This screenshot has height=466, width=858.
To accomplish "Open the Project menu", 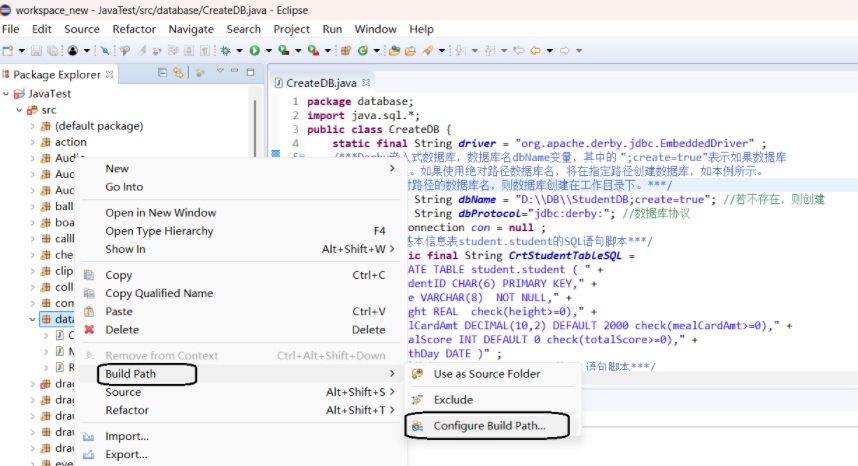I will [292, 29].
